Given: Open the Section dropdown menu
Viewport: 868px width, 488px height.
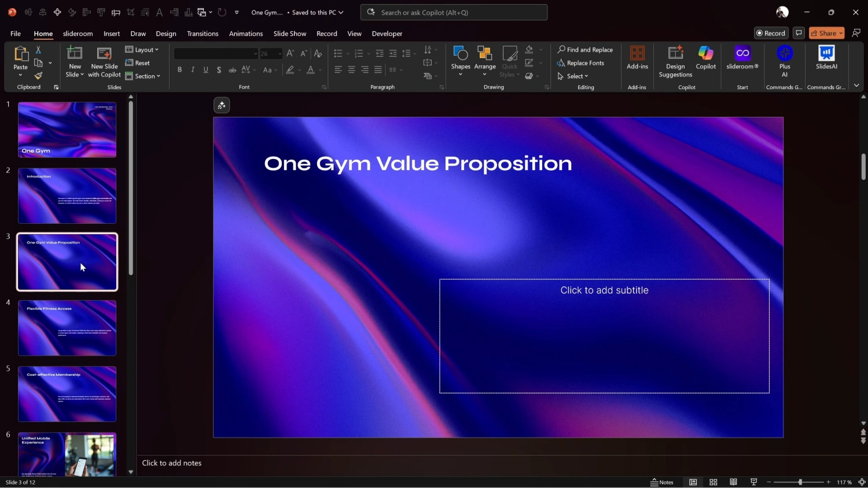Looking at the screenshot, I should pos(142,76).
